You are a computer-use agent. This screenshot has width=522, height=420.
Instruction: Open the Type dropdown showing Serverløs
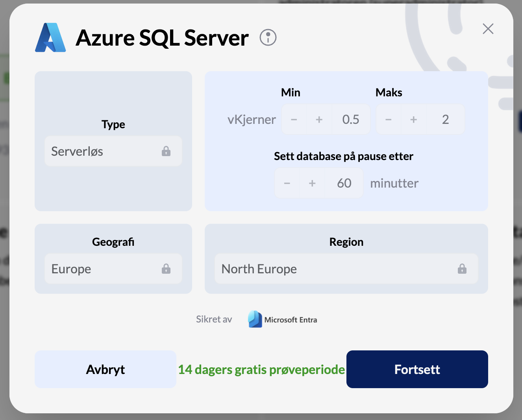(x=113, y=151)
